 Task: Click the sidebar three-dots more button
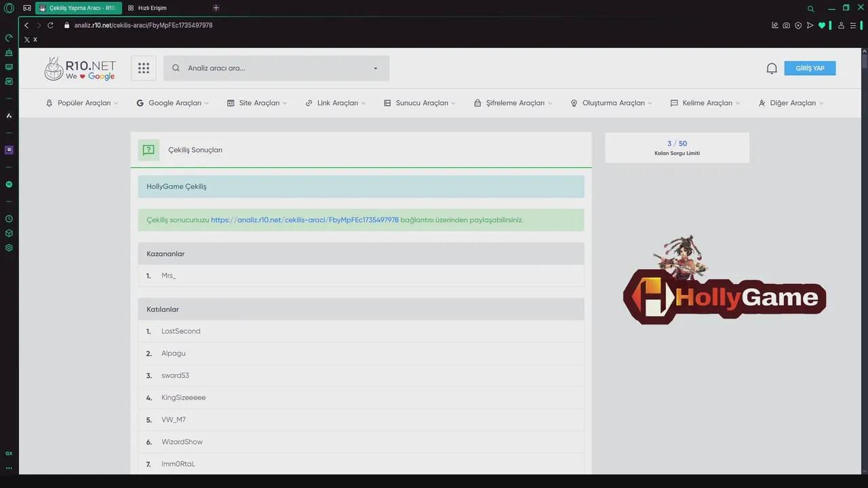[9, 468]
